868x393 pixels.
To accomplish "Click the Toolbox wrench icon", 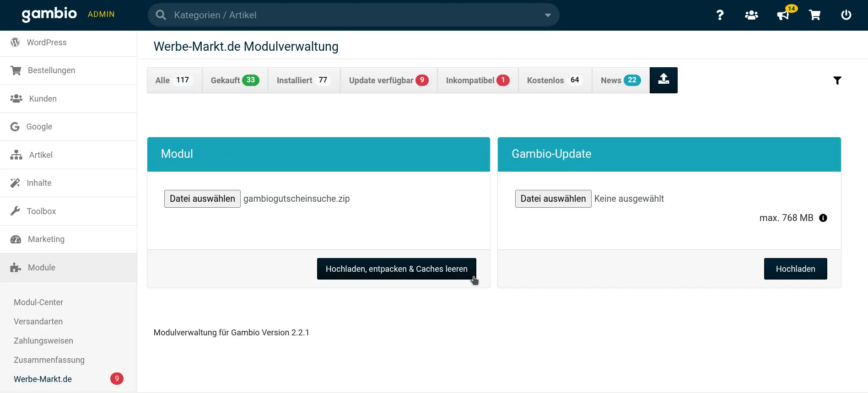I will pos(15,211).
